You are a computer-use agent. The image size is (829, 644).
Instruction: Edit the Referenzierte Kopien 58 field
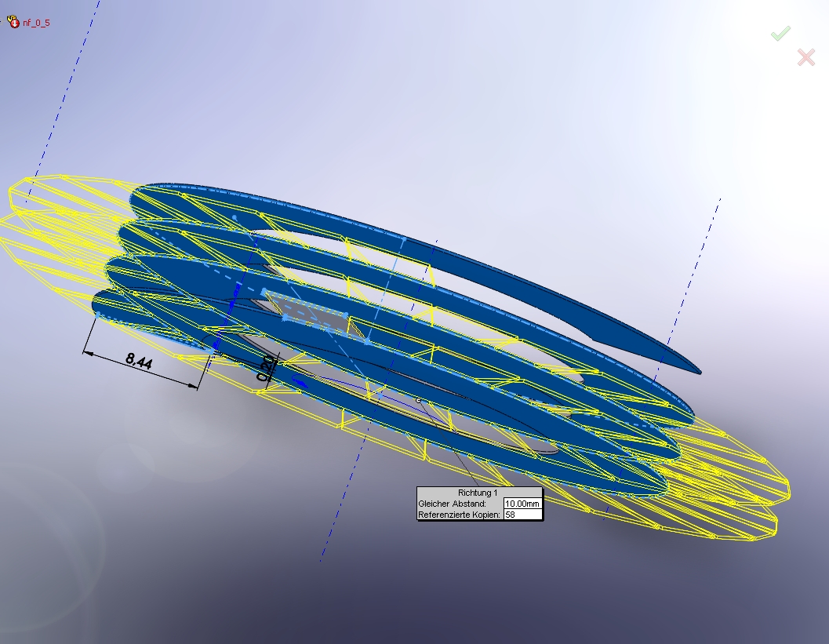[x=522, y=515]
